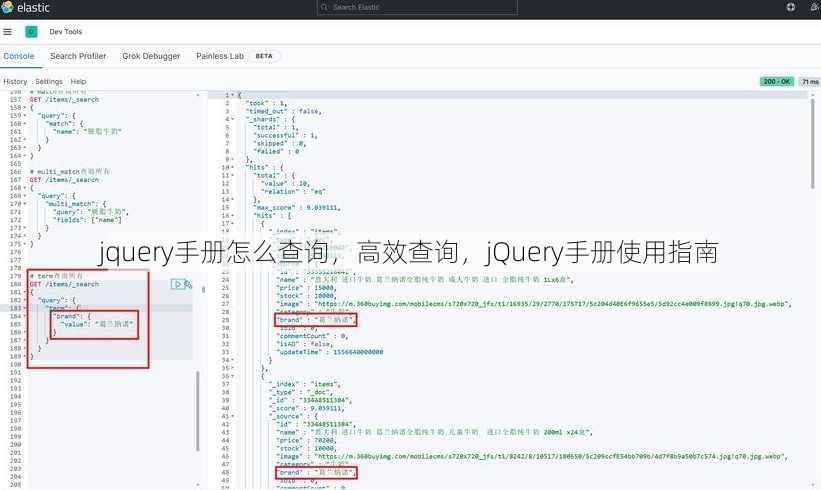Image resolution: width=821 pixels, height=490 pixels.
Task: Click the "value" line under brand in request
Action: tap(97, 325)
